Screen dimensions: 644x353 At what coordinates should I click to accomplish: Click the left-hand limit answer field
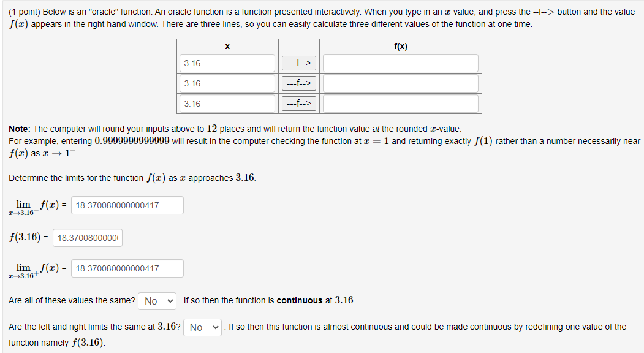tap(127, 205)
